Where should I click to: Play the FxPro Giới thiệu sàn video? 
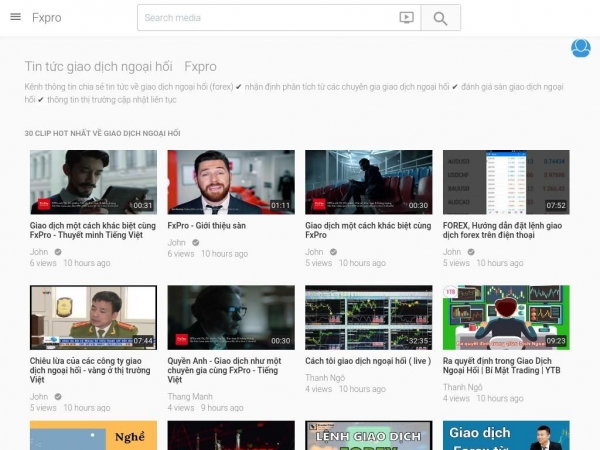point(230,182)
